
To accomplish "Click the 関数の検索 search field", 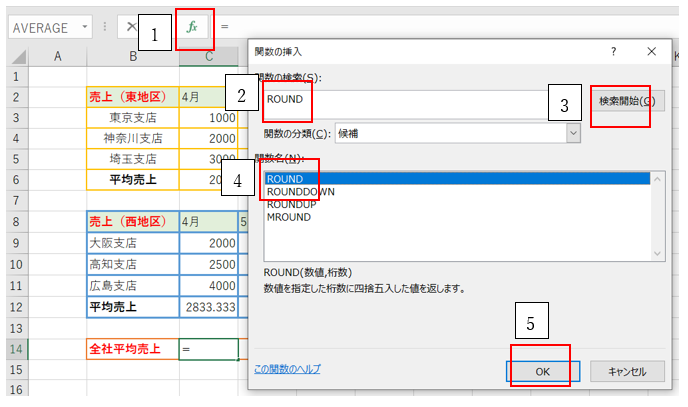I will point(420,100).
